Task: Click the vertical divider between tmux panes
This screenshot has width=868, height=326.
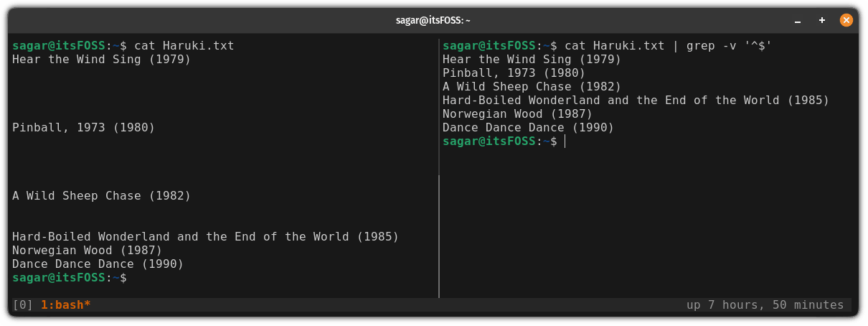Action: point(438,215)
